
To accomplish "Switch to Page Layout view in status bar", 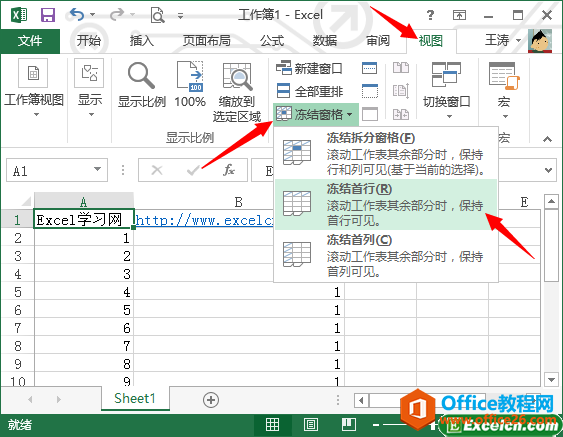I will pos(310,425).
